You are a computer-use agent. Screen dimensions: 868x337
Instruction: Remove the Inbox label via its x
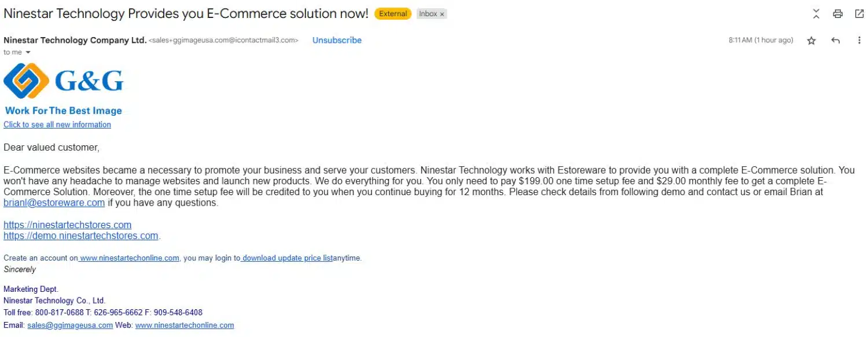click(x=442, y=14)
